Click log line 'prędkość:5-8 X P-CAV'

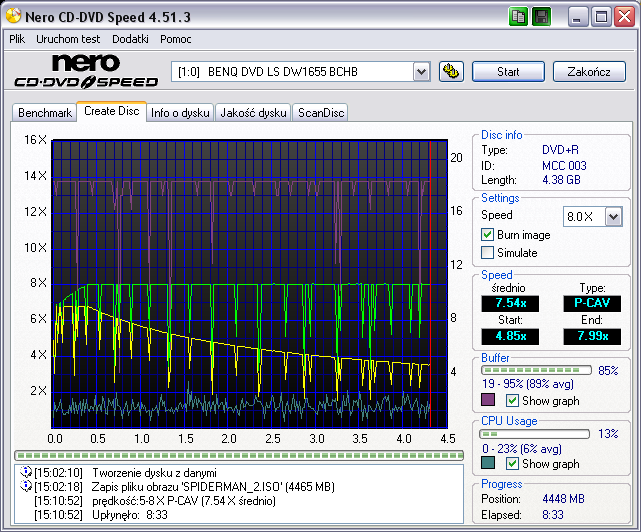184,501
